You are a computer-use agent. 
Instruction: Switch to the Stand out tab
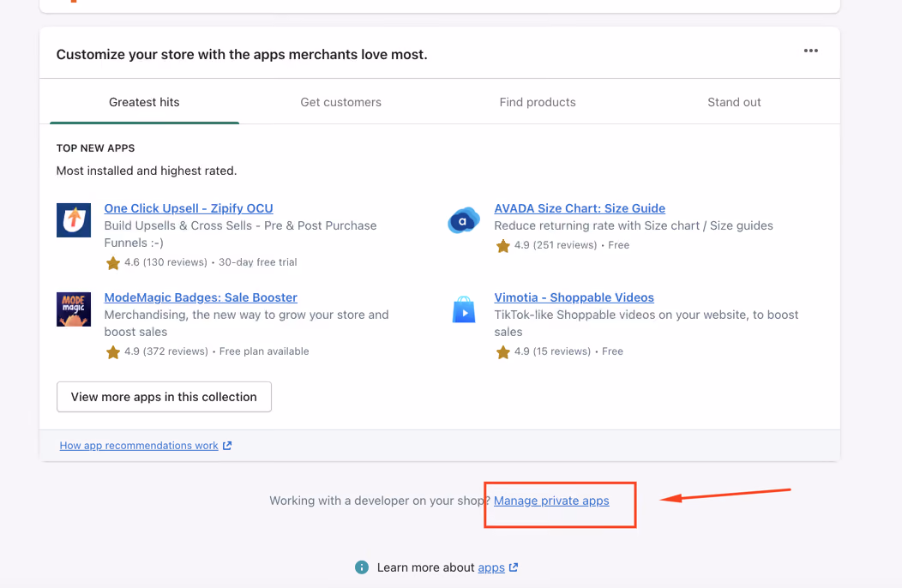coord(734,102)
